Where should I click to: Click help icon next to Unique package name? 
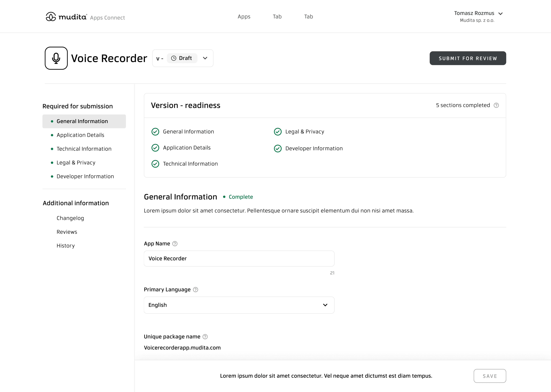pyautogui.click(x=205, y=337)
